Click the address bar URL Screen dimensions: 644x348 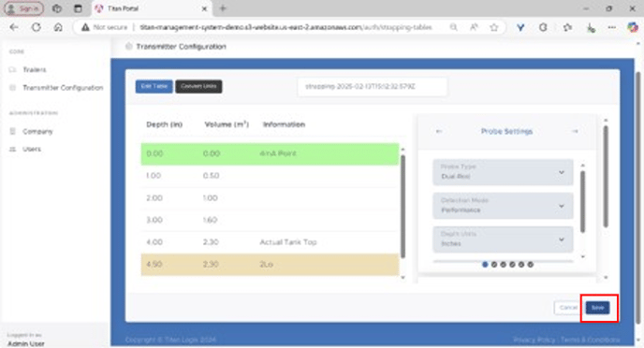(285, 27)
